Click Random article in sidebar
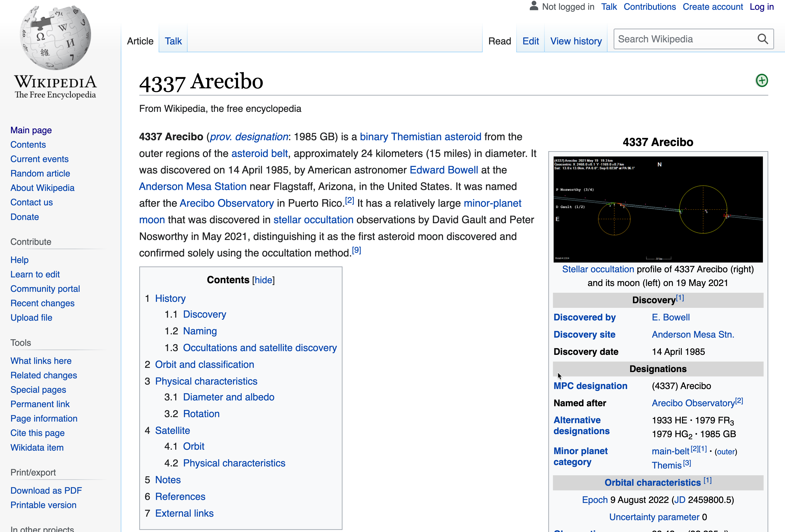 point(40,173)
